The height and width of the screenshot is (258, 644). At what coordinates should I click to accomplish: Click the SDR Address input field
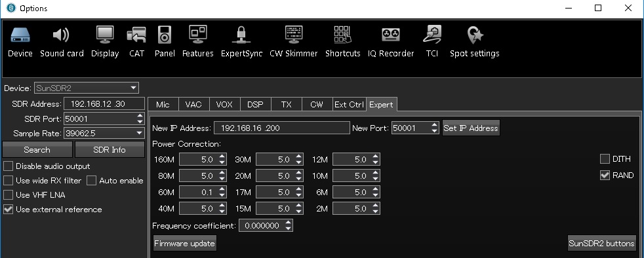point(104,103)
